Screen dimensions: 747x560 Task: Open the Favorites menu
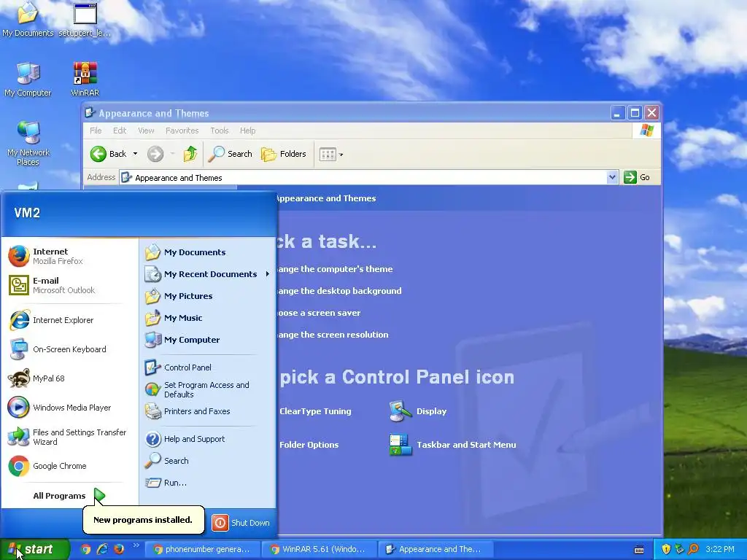pyautogui.click(x=182, y=131)
